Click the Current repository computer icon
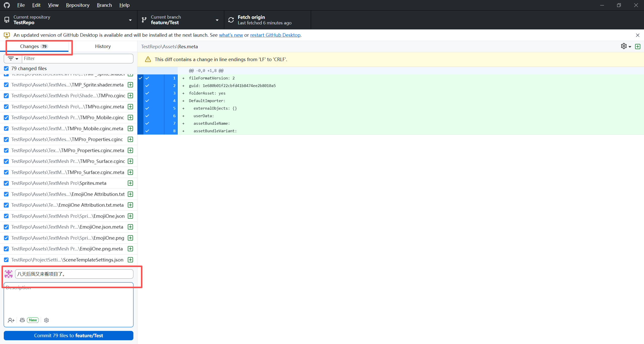Screen dimensions: 644x344 click(7, 20)
